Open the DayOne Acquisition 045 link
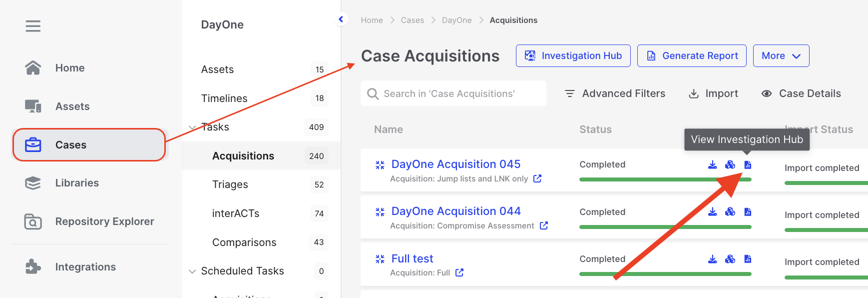 (455, 164)
